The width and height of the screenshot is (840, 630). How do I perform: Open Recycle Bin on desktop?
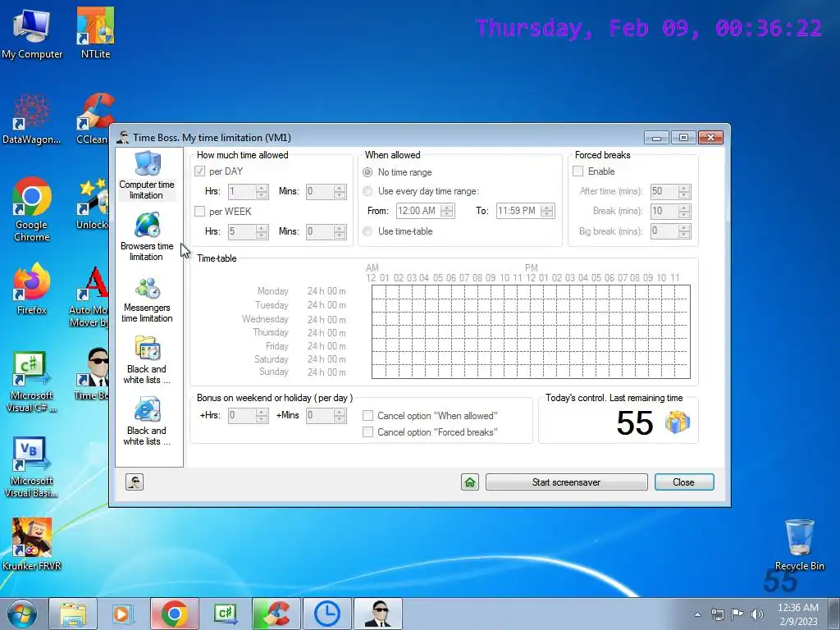(799, 545)
